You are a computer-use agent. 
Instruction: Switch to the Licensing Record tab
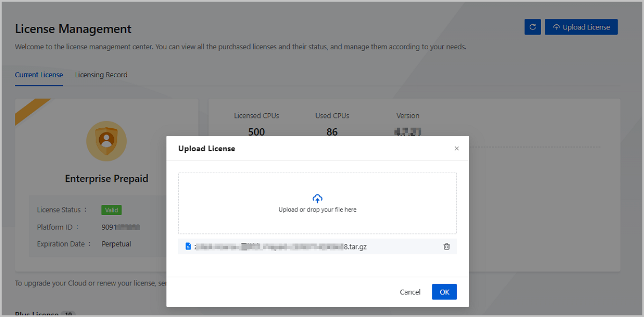tap(101, 75)
